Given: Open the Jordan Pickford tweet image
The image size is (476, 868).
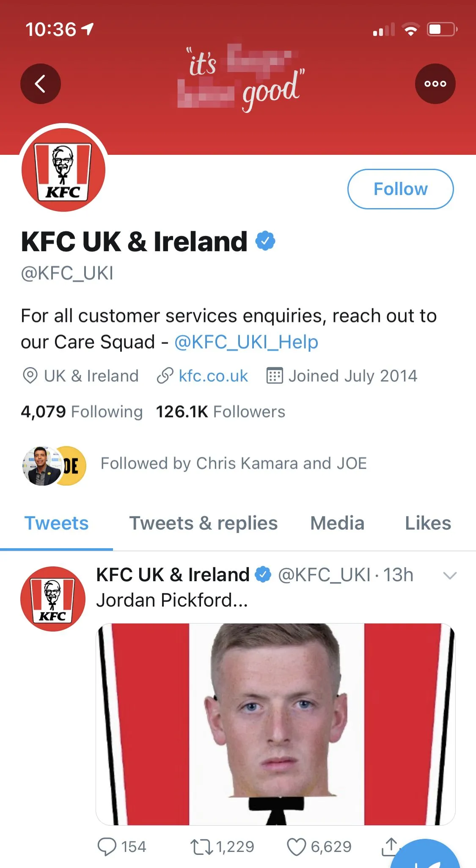Looking at the screenshot, I should click(x=275, y=724).
